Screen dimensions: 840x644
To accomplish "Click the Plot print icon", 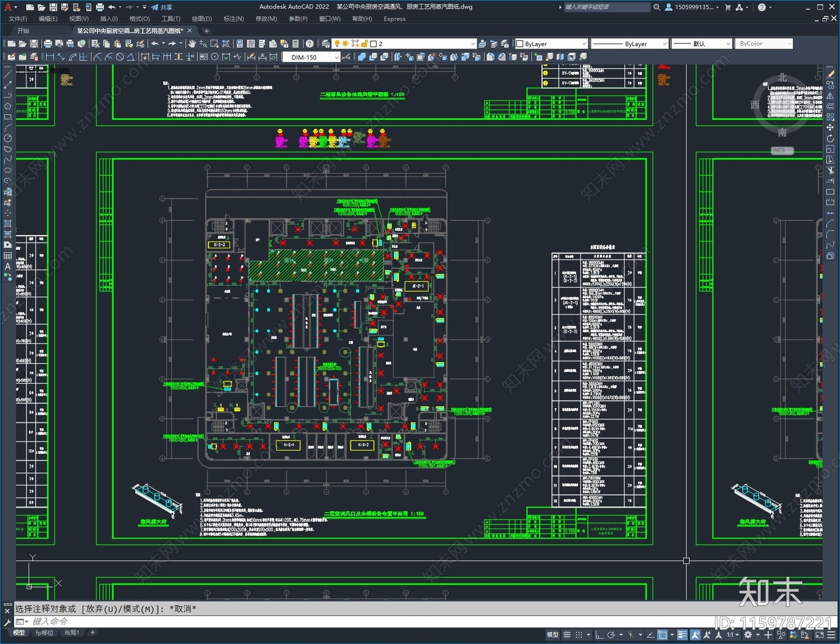I will [x=48, y=44].
